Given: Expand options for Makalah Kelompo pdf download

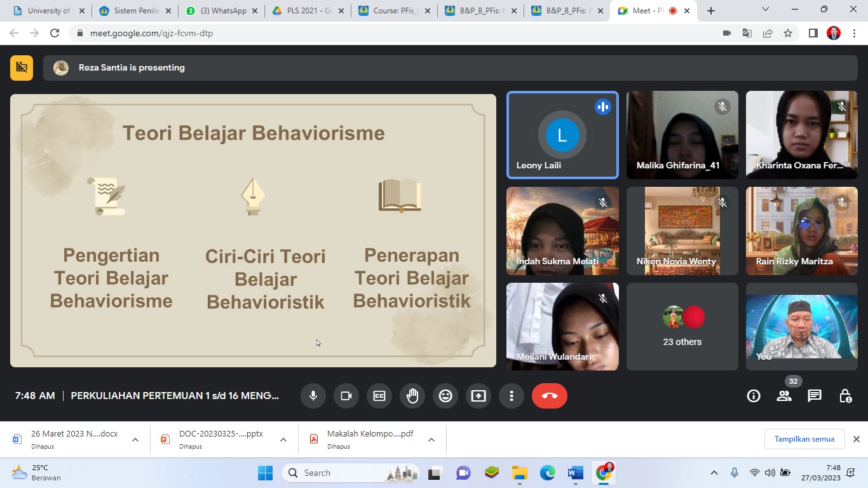Looking at the screenshot, I should 431,440.
